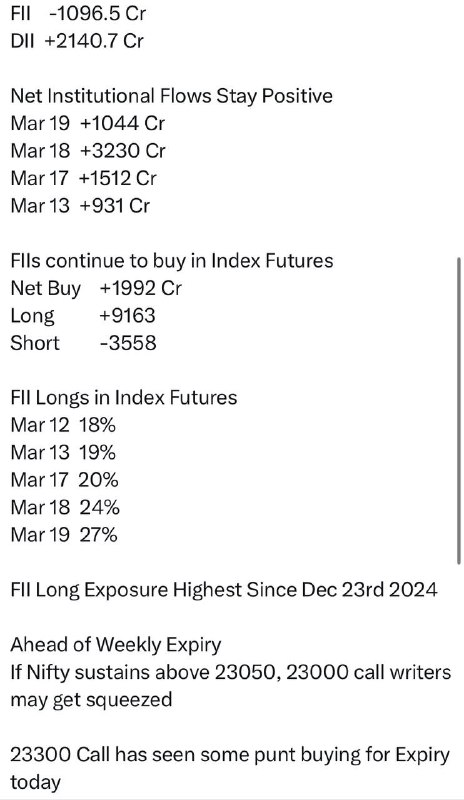This screenshot has height=800, width=464.
Task: Click the 'Mar 17 +1512 Cr' entry
Action: 84,178
